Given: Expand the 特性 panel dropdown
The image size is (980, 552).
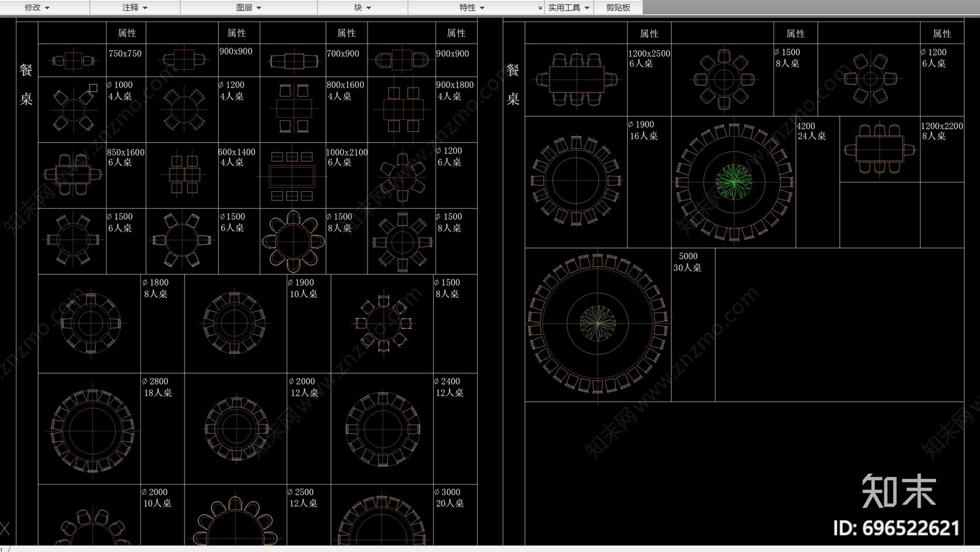Looking at the screenshot, I should coord(472,7).
